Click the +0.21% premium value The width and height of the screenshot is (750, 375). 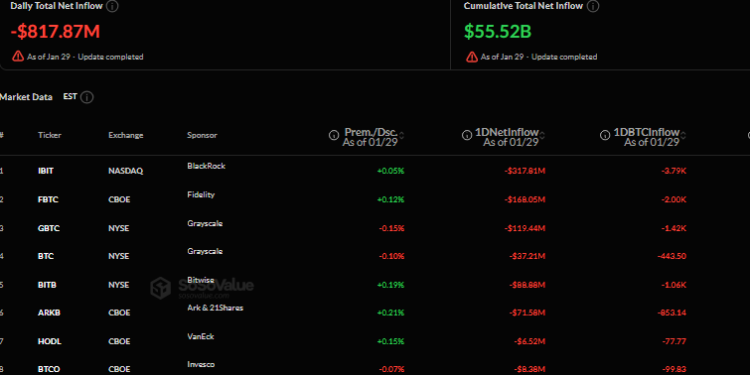391,313
